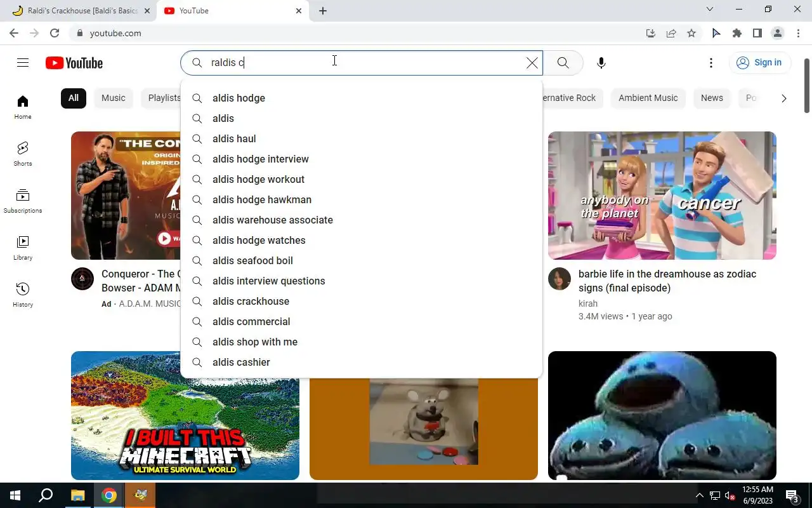812x508 pixels.
Task: Click the kirah channel avatar
Action: tap(560, 279)
